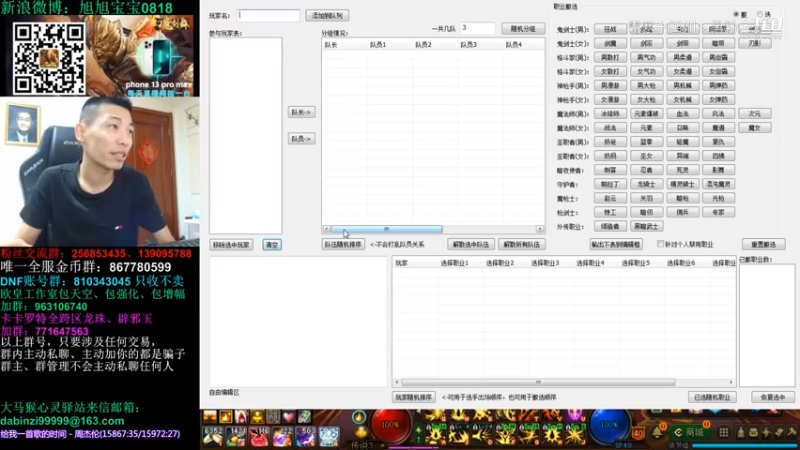
Task: Enable 针对个人禁用职业 checkbox
Action: pos(660,244)
